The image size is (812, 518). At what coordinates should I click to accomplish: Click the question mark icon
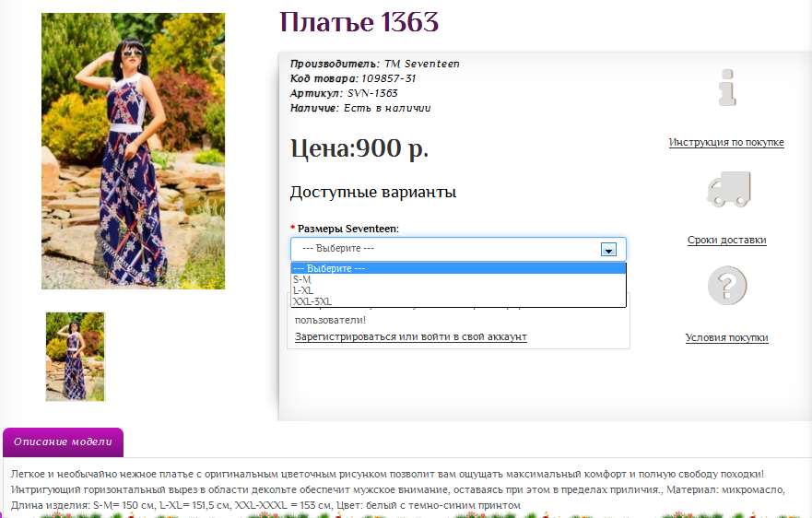(727, 286)
